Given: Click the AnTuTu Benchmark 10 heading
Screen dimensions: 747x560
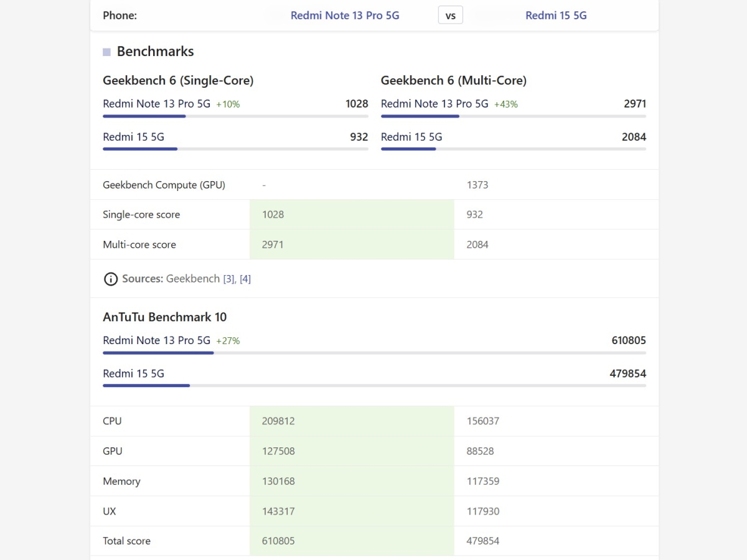Looking at the screenshot, I should (x=164, y=317).
